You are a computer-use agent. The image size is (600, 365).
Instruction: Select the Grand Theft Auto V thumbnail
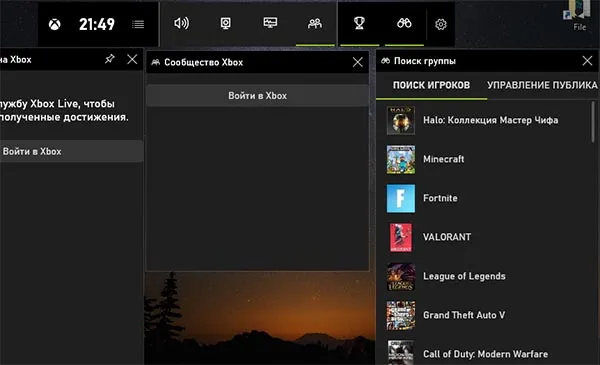tap(401, 316)
